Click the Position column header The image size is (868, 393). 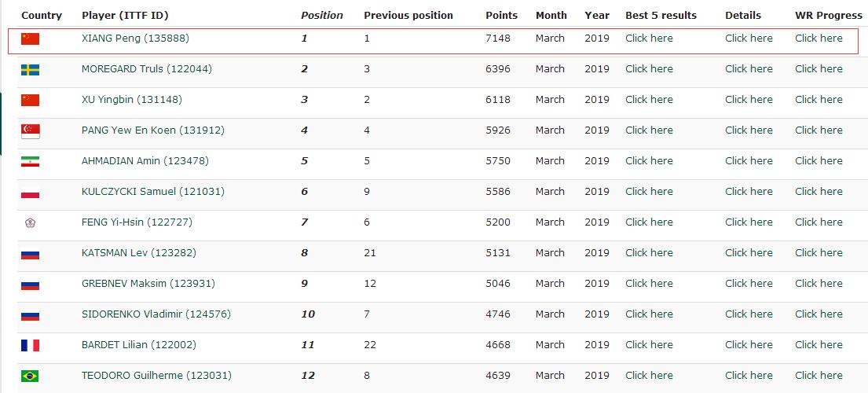322,15
